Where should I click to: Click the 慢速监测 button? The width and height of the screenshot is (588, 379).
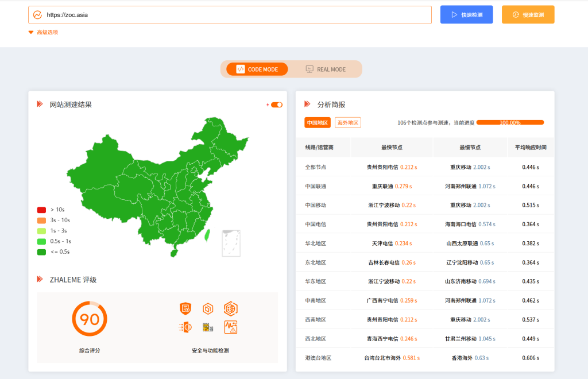(528, 15)
